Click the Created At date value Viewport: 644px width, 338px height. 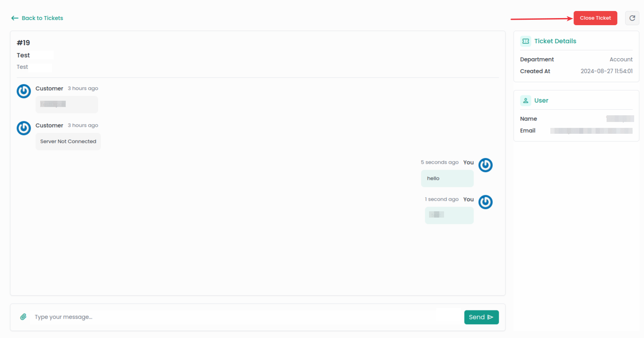606,71
